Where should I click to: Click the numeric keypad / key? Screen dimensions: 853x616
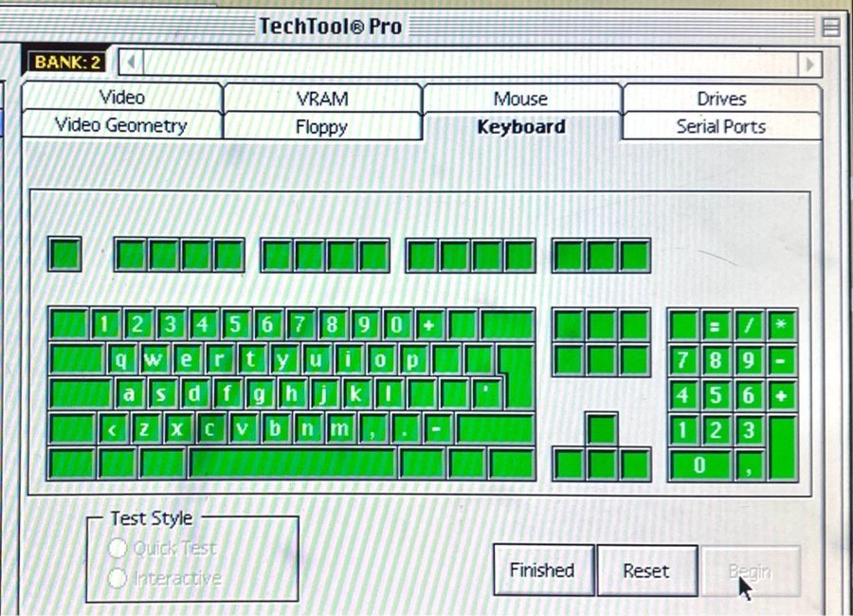[749, 325]
